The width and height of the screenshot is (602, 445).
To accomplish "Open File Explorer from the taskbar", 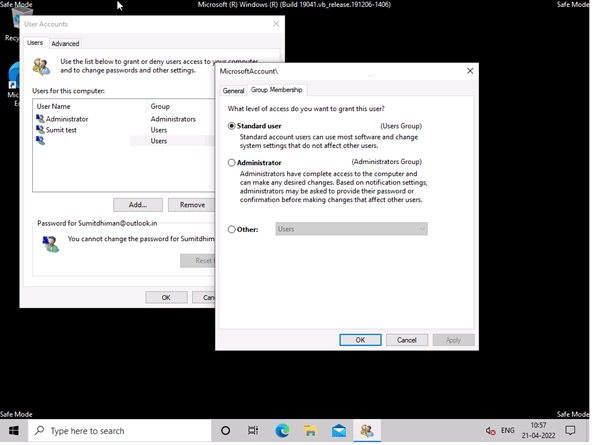I will pos(311,431).
